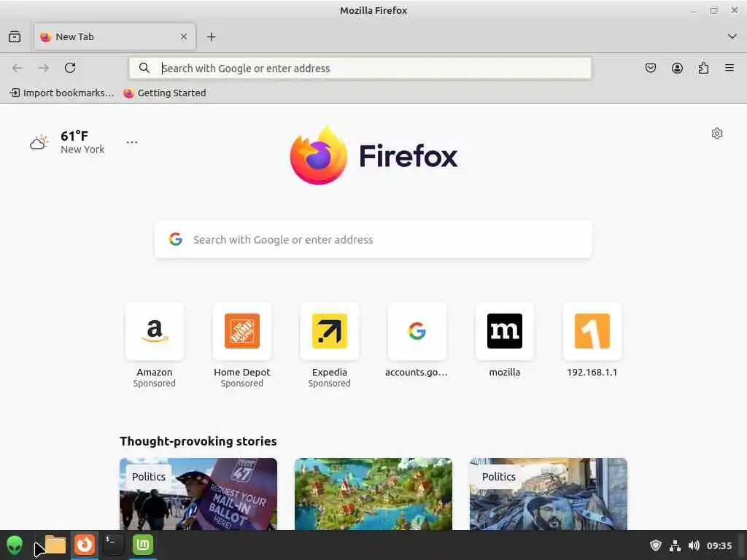Open the file manager folder in taskbar
This screenshot has width=747, height=560.
click(55, 545)
